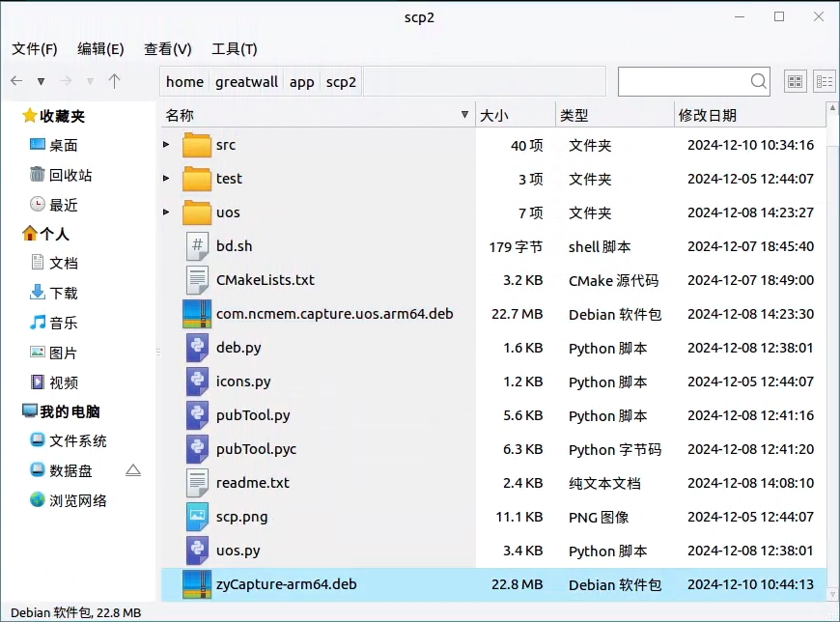Click the search magnifier icon

[759, 81]
